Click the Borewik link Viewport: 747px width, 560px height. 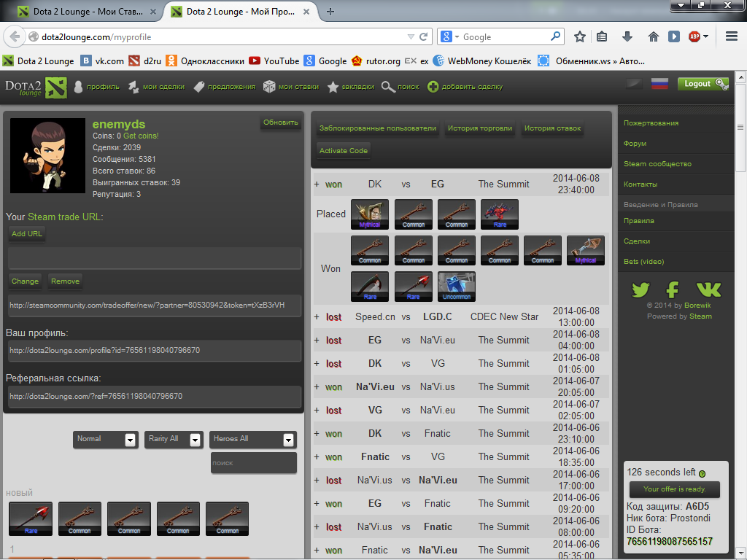pyautogui.click(x=697, y=306)
